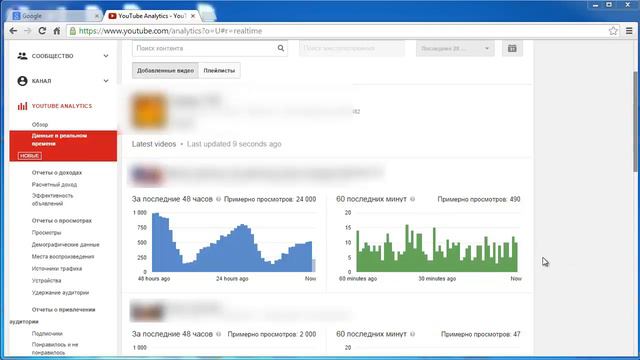The image size is (640, 360).
Task: Click the green 60-minute views chart
Action: pos(437,248)
